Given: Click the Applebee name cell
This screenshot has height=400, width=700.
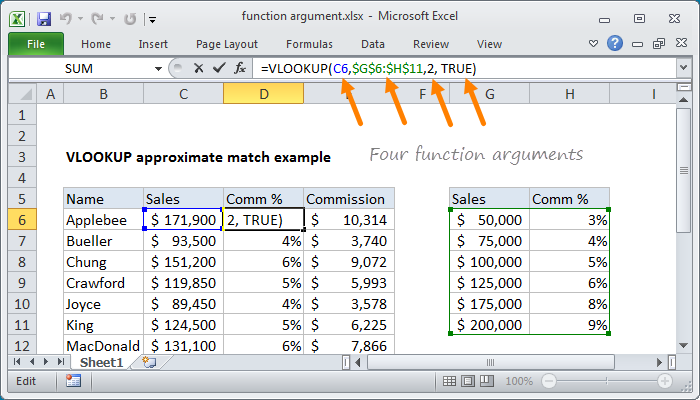Looking at the screenshot, I should [103, 220].
